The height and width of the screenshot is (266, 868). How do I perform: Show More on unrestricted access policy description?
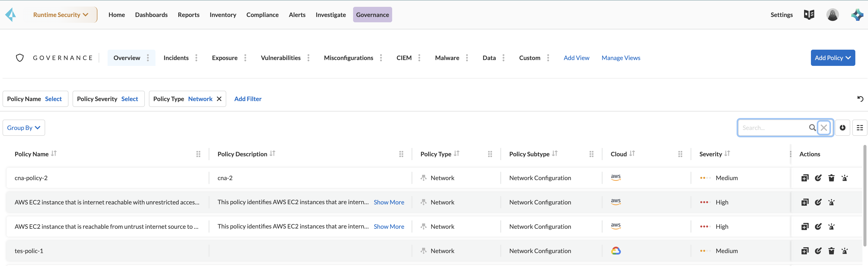[389, 202]
